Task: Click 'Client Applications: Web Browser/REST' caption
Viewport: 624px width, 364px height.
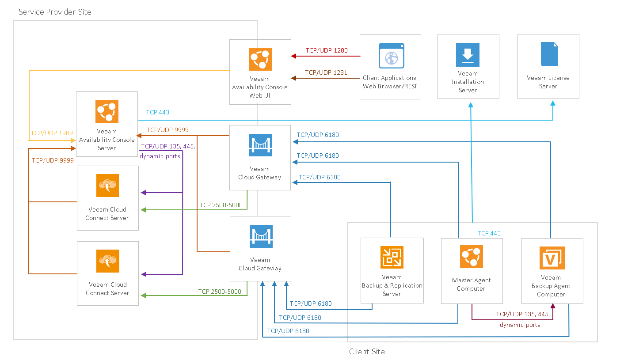Action: [x=390, y=82]
